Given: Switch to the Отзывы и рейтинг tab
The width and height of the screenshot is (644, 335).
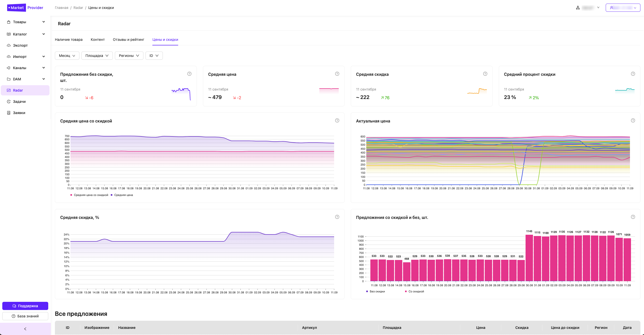Looking at the screenshot, I should (128, 40).
